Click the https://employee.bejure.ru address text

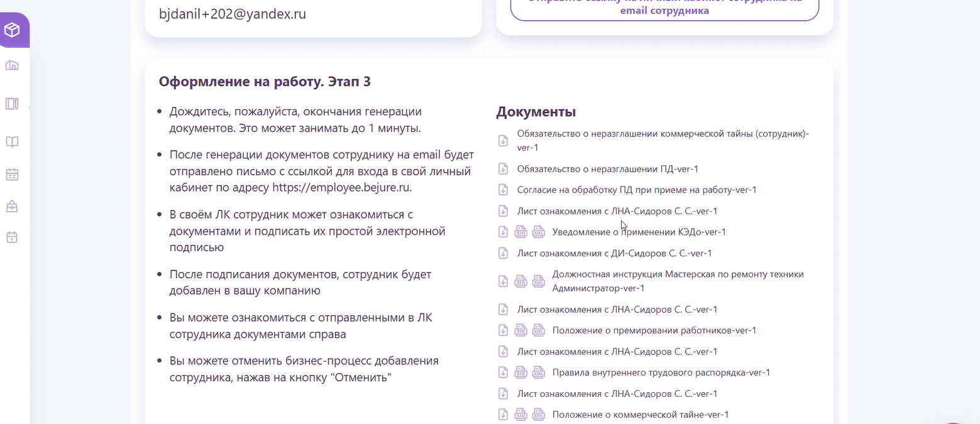point(341,187)
